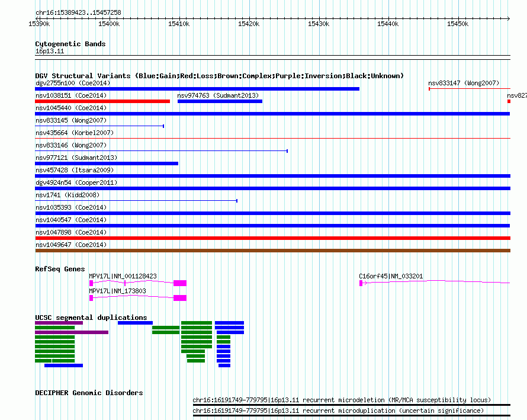Select the nsv833145 (Wong2007) thin blue line
Viewport: 527px width, 420px height.
(99, 126)
